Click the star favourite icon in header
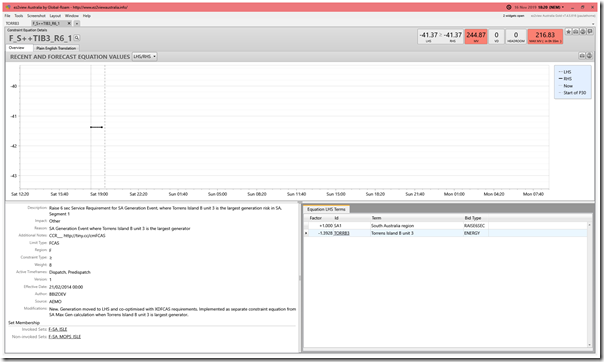 (x=569, y=32)
